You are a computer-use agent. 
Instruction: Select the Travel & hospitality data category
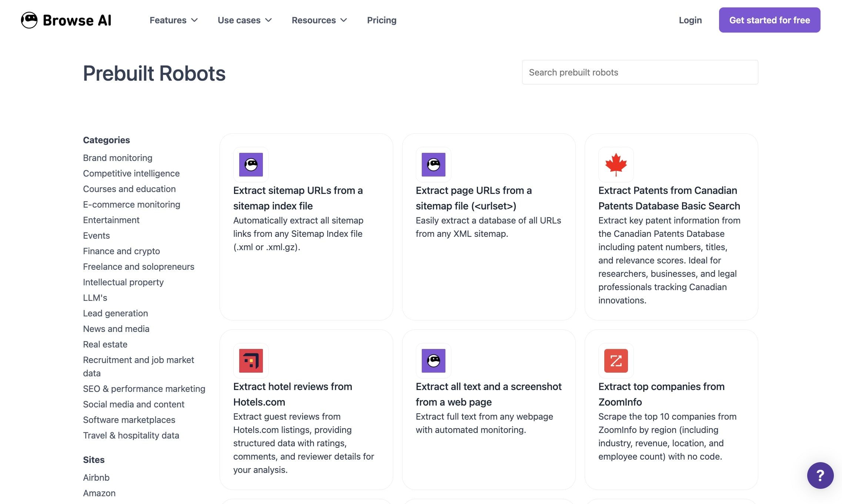tap(131, 435)
